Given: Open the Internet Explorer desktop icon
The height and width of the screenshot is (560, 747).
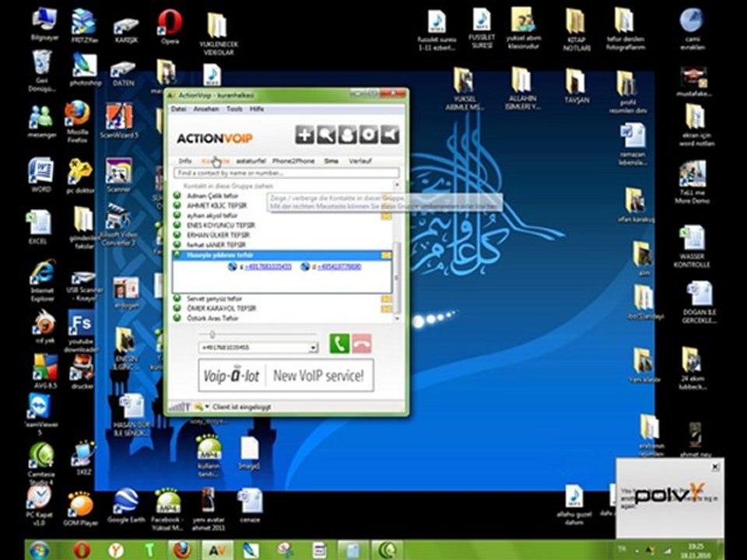Looking at the screenshot, I should 42,281.
